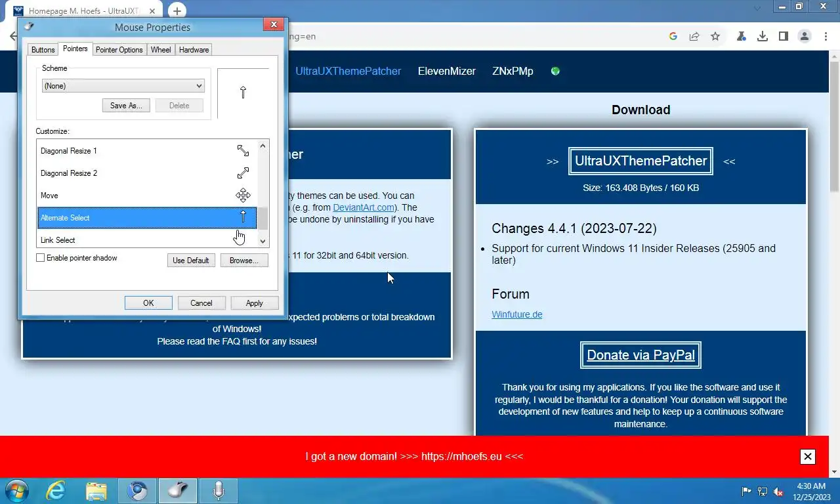Cancel the Mouse Properties dialog
Image resolution: width=840 pixels, height=504 pixels.
pyautogui.click(x=201, y=303)
